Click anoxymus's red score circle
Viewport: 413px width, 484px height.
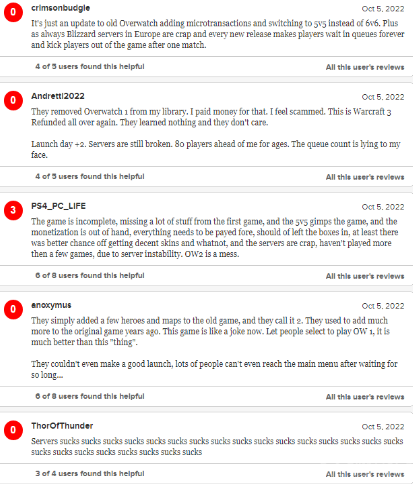[13, 309]
